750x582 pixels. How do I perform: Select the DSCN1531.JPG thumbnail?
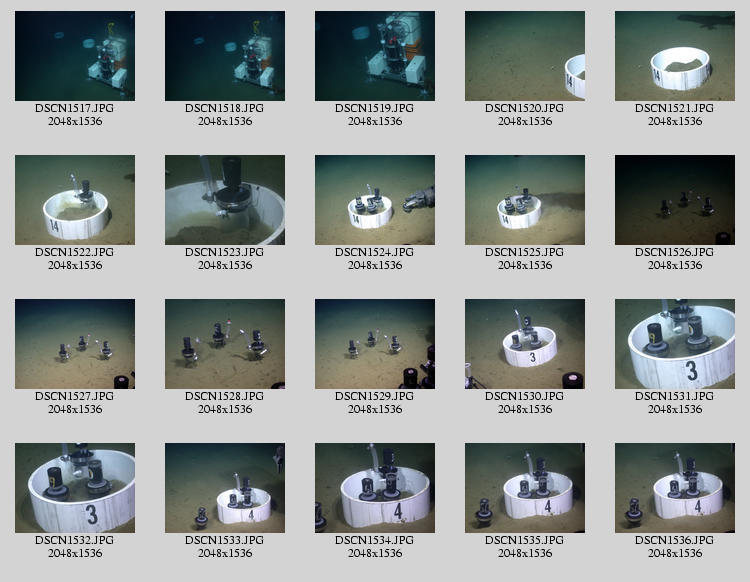point(674,344)
